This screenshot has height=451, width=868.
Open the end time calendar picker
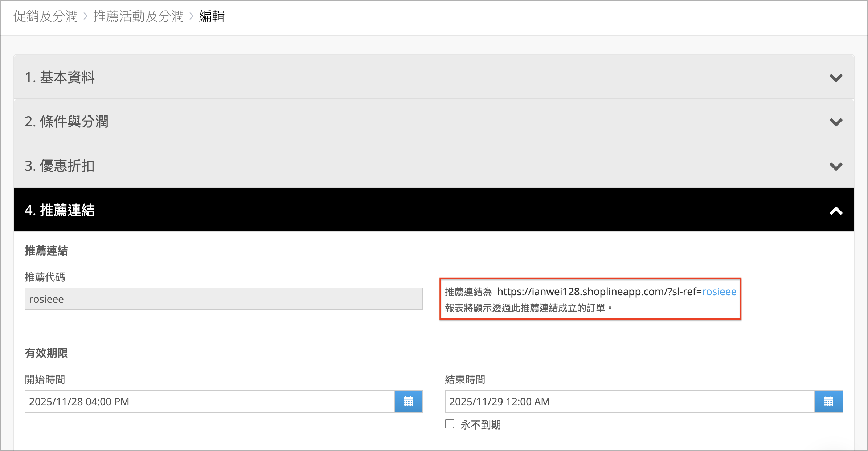(828, 401)
